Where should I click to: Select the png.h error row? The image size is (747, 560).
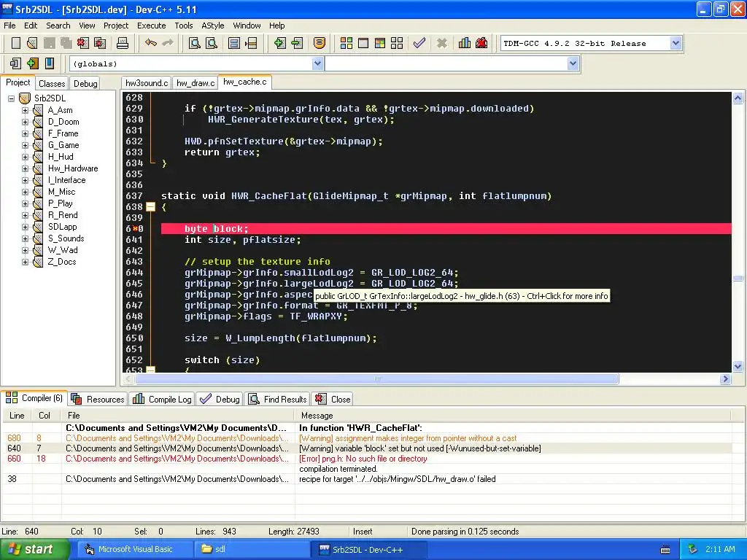(367, 459)
